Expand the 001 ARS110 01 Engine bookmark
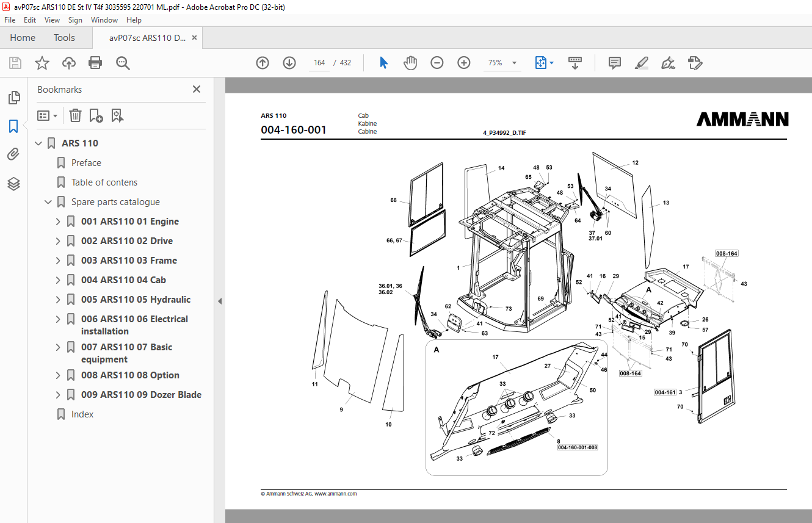Image resolution: width=812 pixels, height=523 pixels. tap(58, 222)
